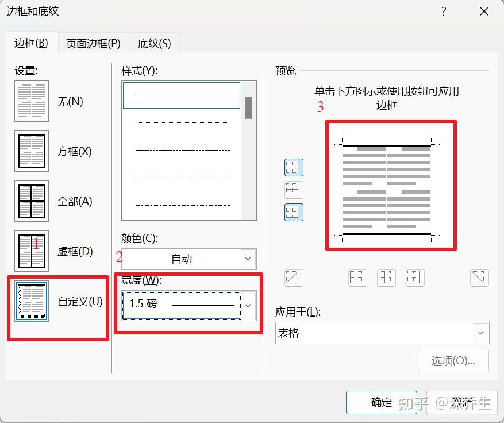Click the style list scrollbar thumb
Image resolution: width=504 pixels, height=423 pixels.
pyautogui.click(x=248, y=107)
